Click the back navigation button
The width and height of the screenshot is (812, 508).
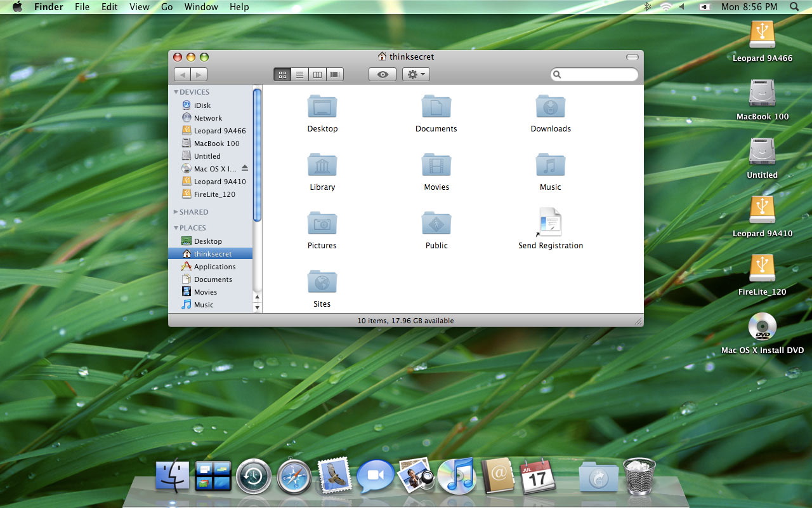181,74
